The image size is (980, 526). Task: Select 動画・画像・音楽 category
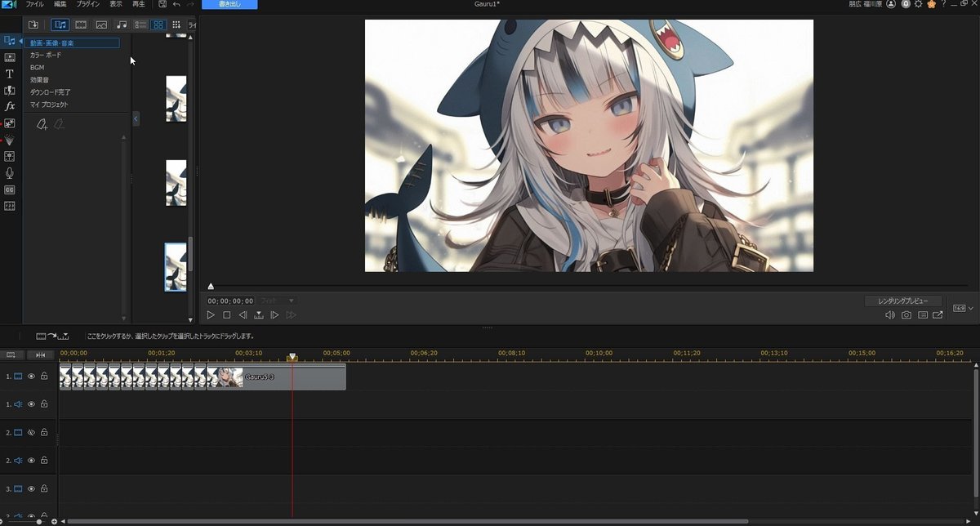tap(72, 43)
